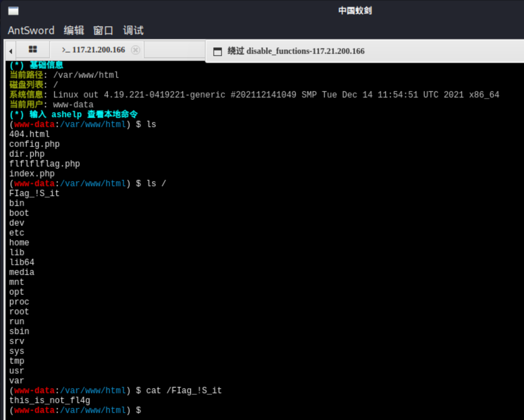Click the this_is_not_fl4g output line
The height and width of the screenshot is (420, 524).
[50, 400]
